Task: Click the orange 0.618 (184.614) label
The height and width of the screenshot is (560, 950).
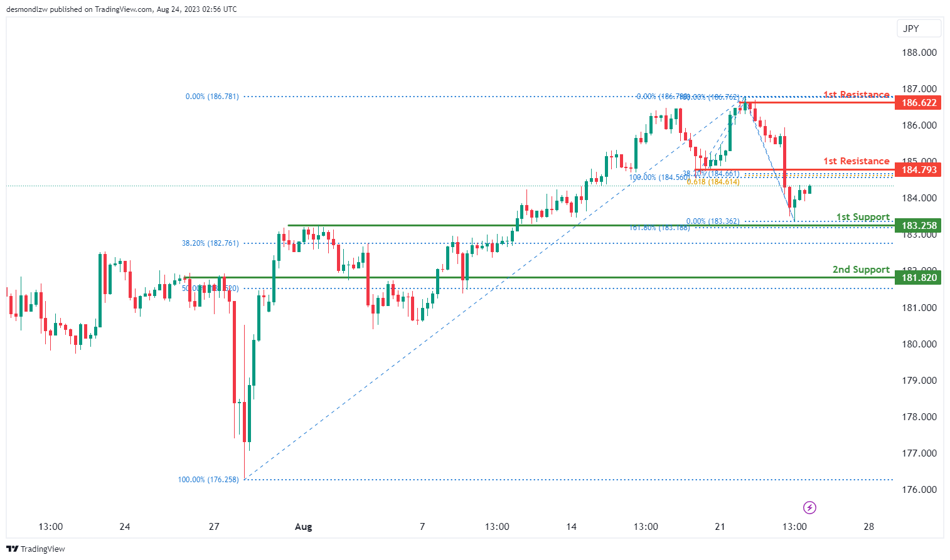Action: (713, 182)
